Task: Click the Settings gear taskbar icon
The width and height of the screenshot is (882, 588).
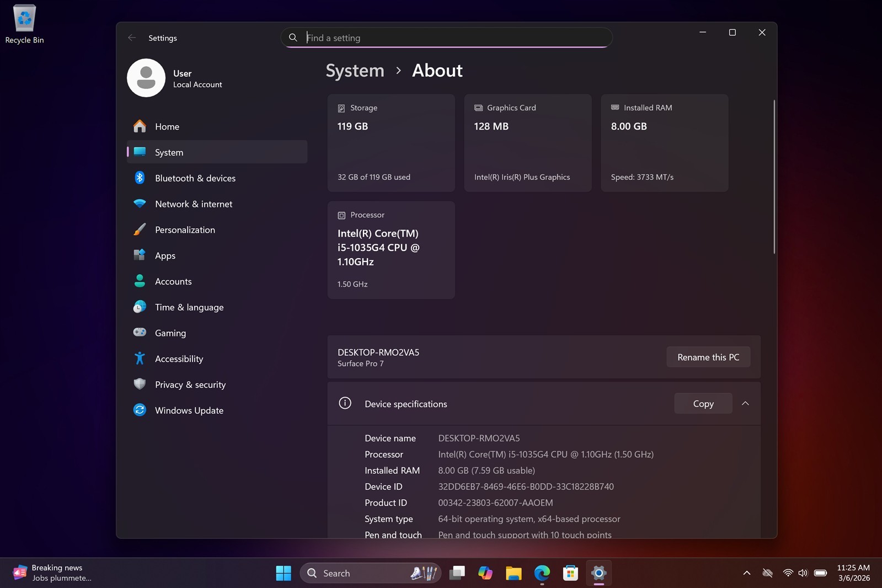Action: (x=598, y=573)
